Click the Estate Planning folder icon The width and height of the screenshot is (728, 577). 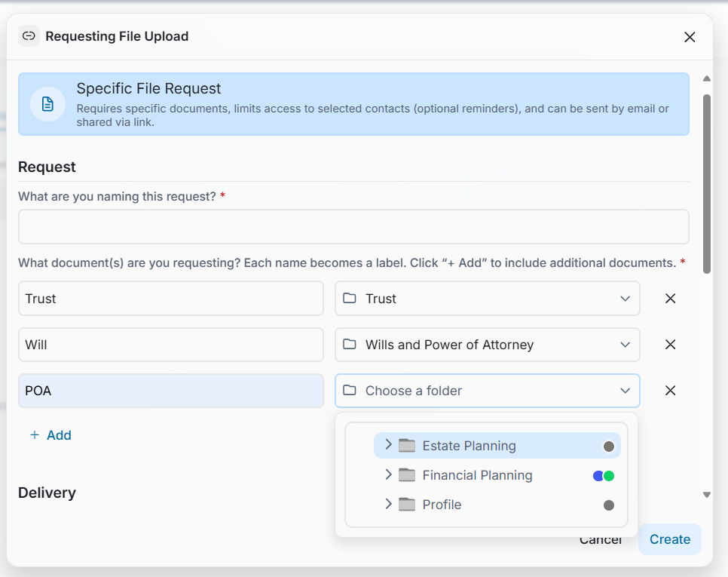point(407,445)
